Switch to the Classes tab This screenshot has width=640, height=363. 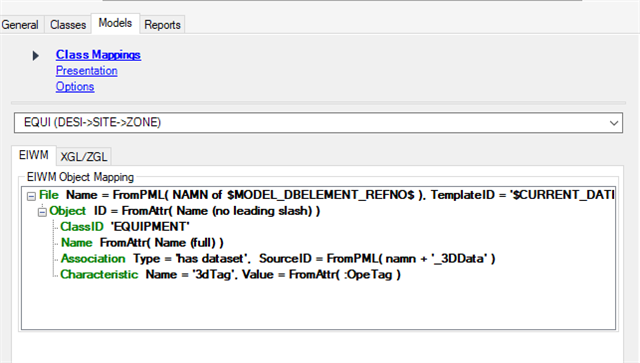click(68, 25)
